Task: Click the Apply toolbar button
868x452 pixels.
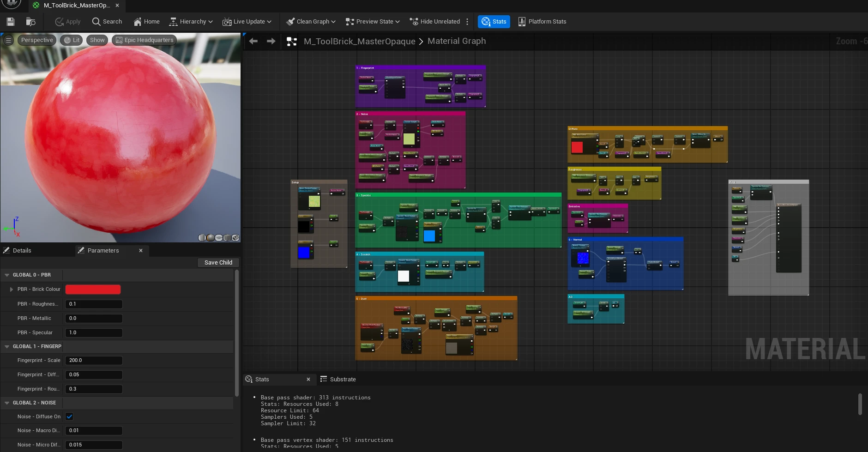Action: coord(67,21)
